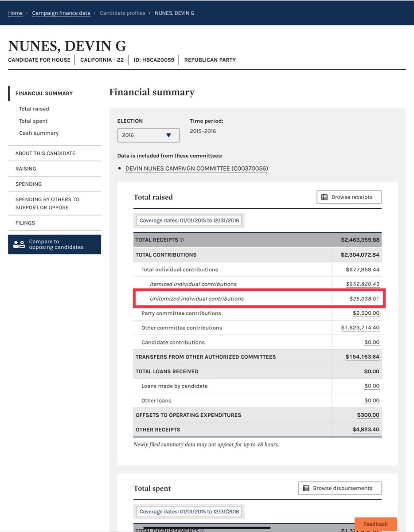This screenshot has width=414, height=532.
Task: Click other committee contributions $1,623,714.40
Action: click(360, 328)
